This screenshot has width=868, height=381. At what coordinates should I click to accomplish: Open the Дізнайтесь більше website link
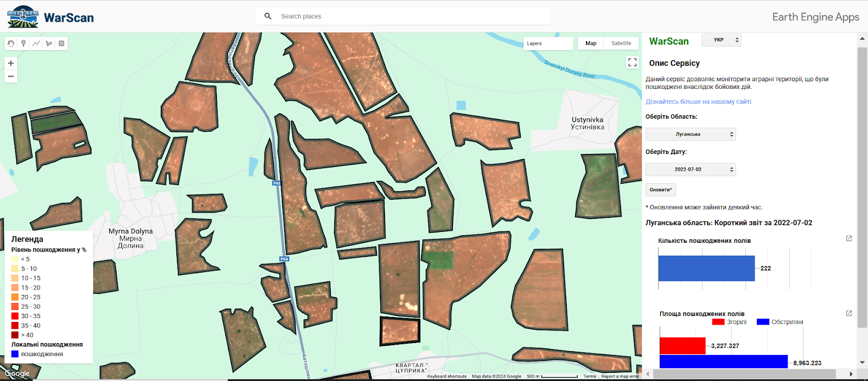(699, 102)
